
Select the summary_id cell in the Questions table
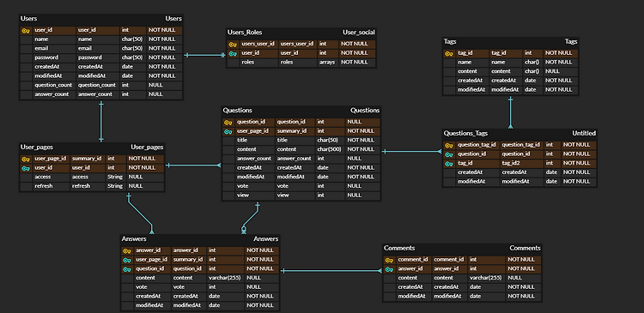click(x=295, y=131)
